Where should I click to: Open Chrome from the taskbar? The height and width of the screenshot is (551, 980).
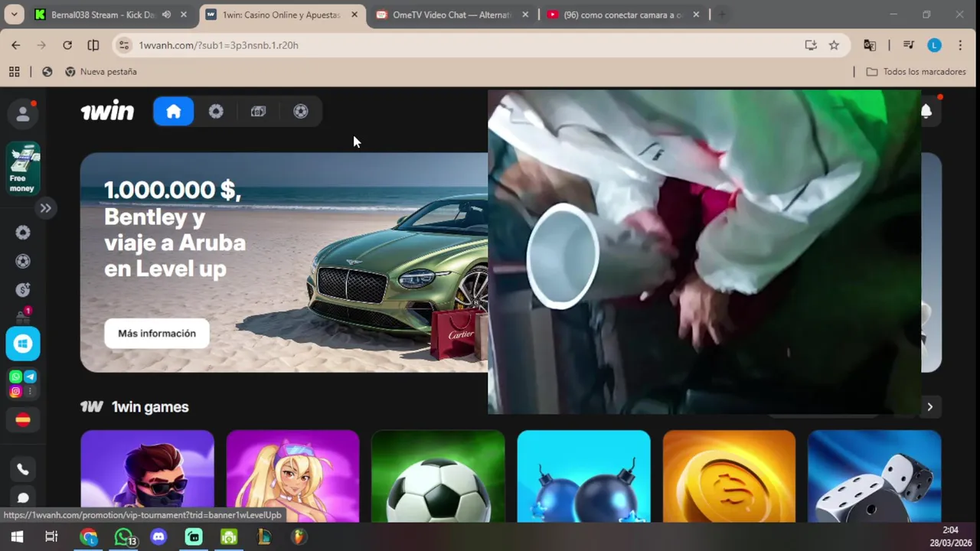tap(89, 537)
